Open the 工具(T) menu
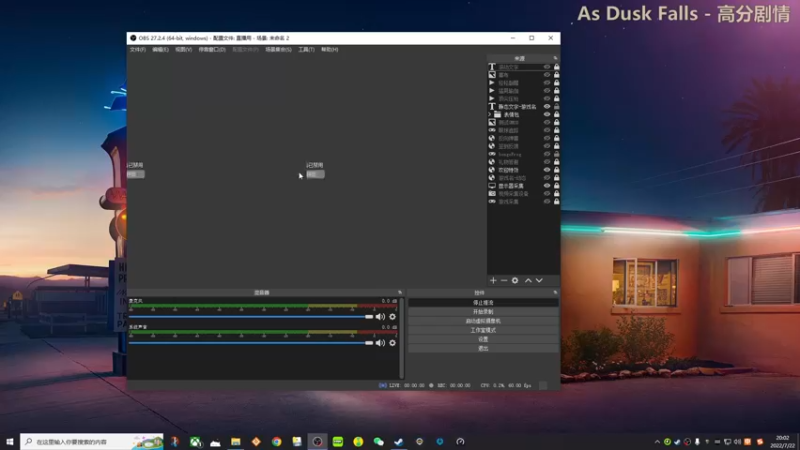The height and width of the screenshot is (450, 800). click(306, 49)
